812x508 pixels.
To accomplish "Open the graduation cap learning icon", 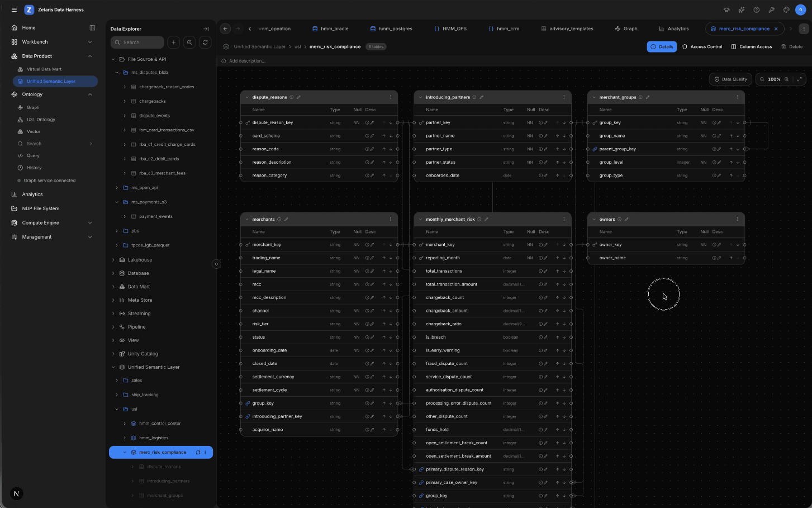I will (726, 10).
